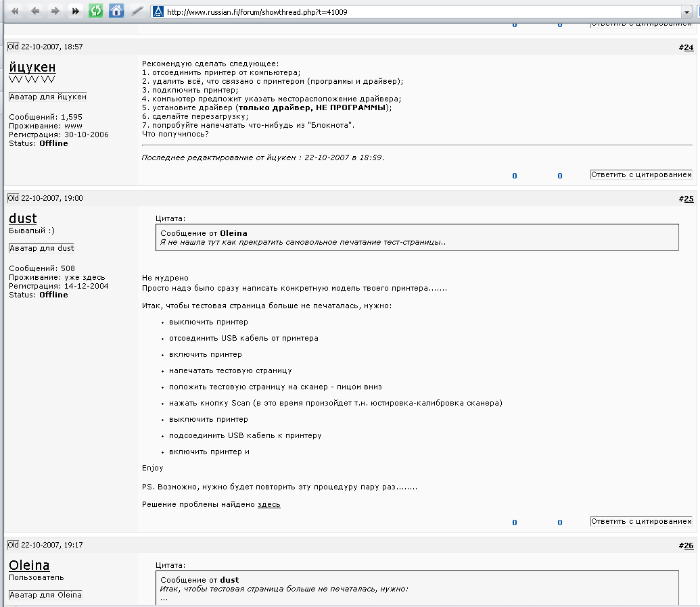The image size is (700, 607).
Task: Open the home page
Action: [x=116, y=11]
